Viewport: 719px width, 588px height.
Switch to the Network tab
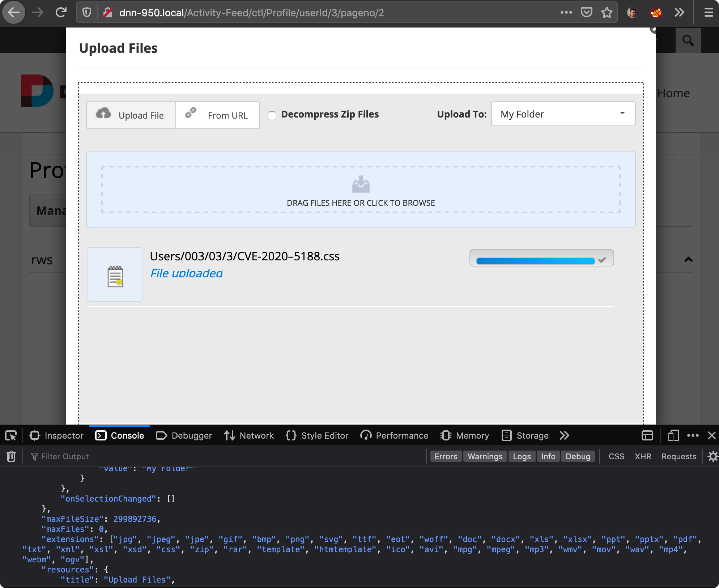click(x=249, y=435)
